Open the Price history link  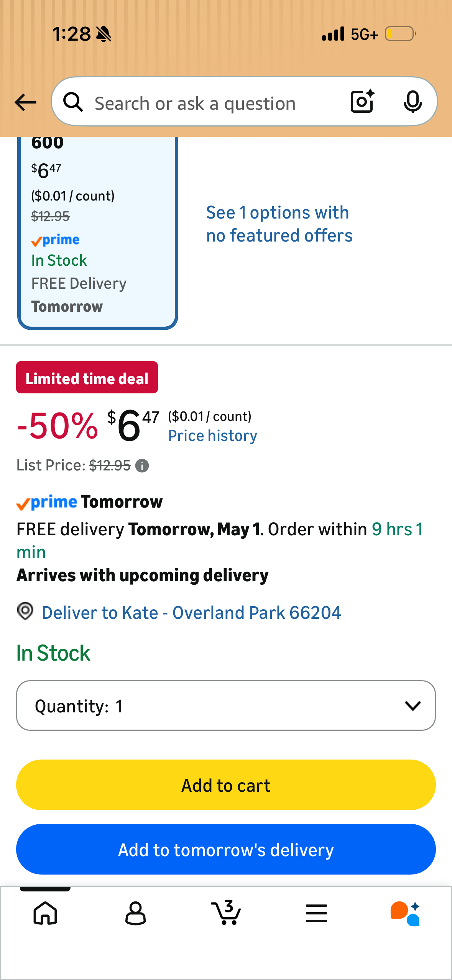(x=213, y=436)
